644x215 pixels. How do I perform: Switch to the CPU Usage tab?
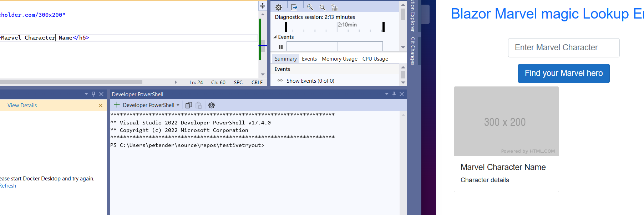click(x=375, y=59)
